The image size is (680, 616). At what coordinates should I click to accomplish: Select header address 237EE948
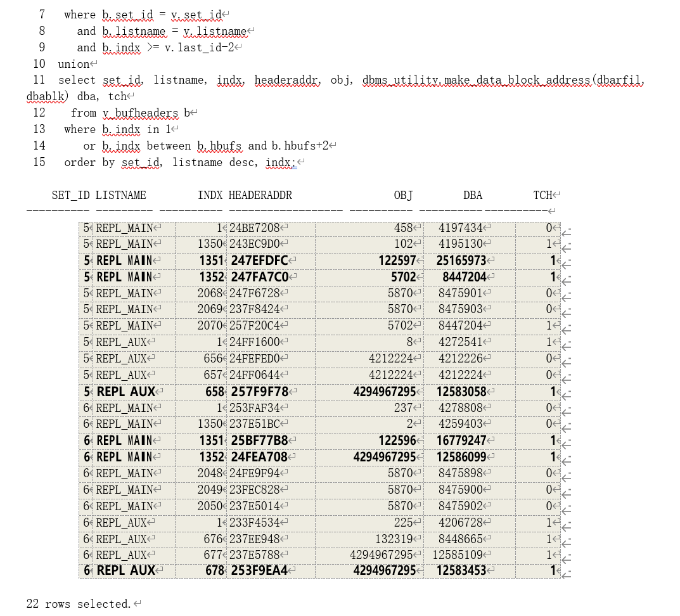coord(254,539)
